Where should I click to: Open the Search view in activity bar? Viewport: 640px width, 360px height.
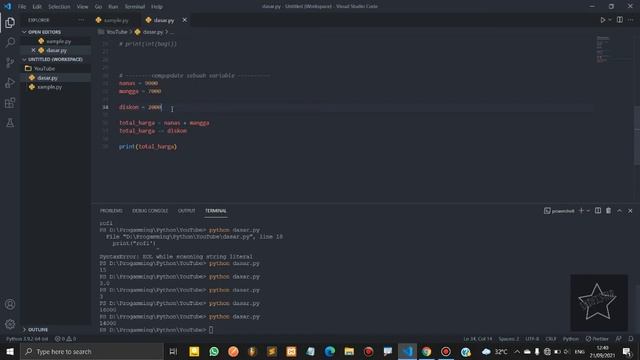pos(10,42)
